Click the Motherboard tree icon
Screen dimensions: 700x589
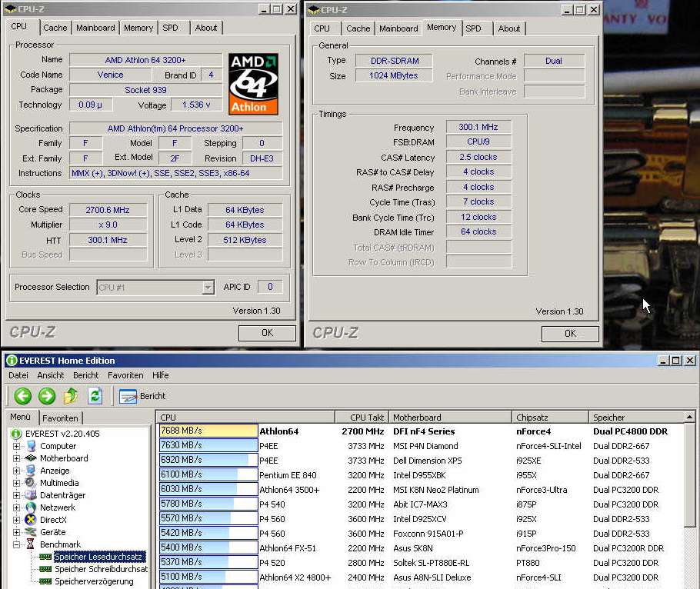click(x=30, y=458)
